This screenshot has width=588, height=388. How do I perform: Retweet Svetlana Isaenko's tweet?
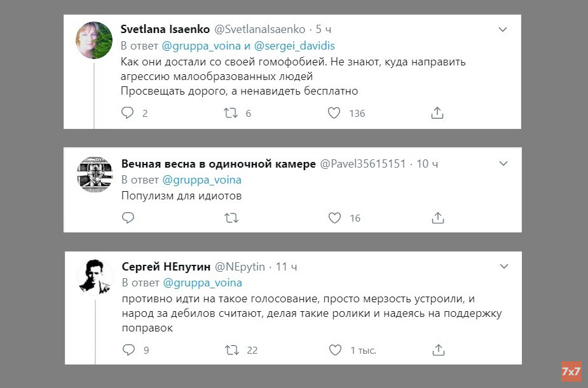[231, 112]
